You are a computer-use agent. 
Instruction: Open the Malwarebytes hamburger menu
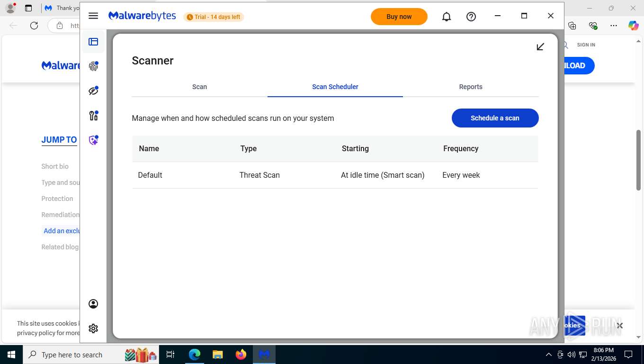click(x=93, y=16)
